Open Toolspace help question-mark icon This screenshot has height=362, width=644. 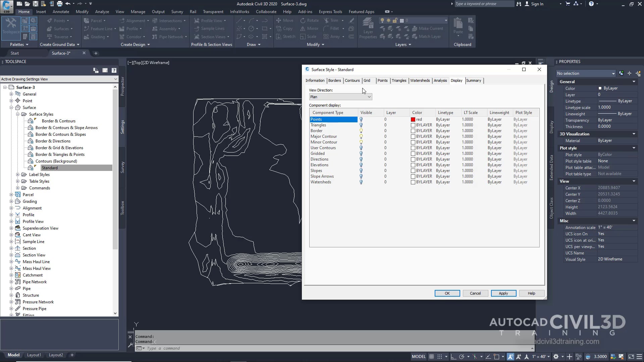tap(114, 70)
